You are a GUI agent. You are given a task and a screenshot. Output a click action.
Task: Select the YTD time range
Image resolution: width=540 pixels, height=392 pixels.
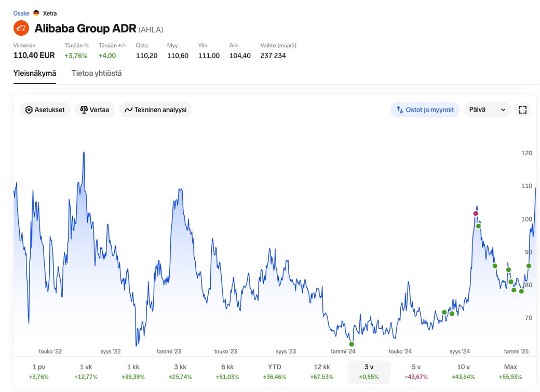tap(275, 372)
